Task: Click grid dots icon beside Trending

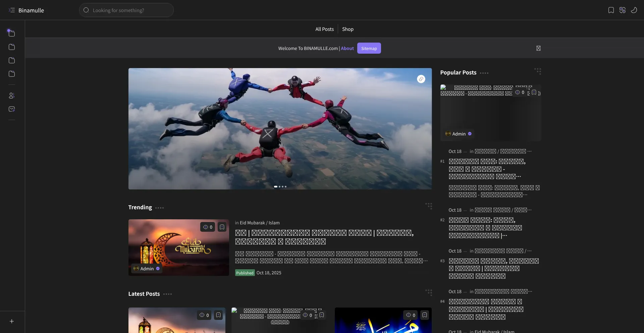Action: (x=429, y=206)
